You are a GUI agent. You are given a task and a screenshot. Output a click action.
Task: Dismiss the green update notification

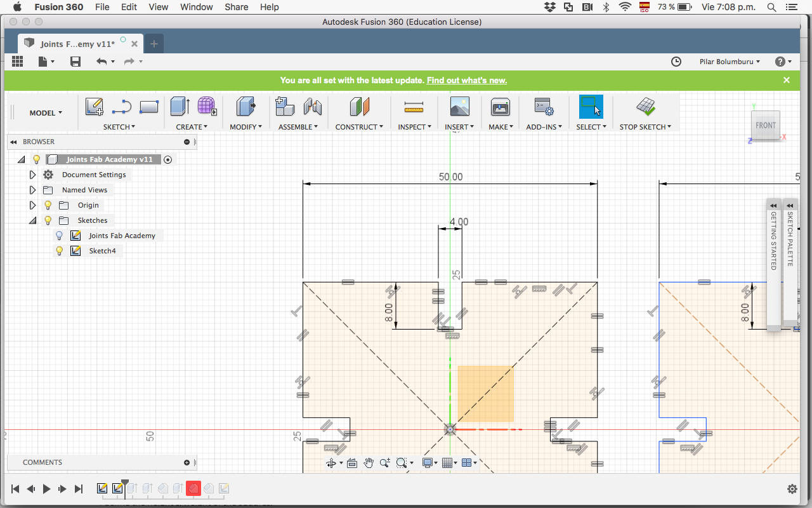tap(787, 80)
